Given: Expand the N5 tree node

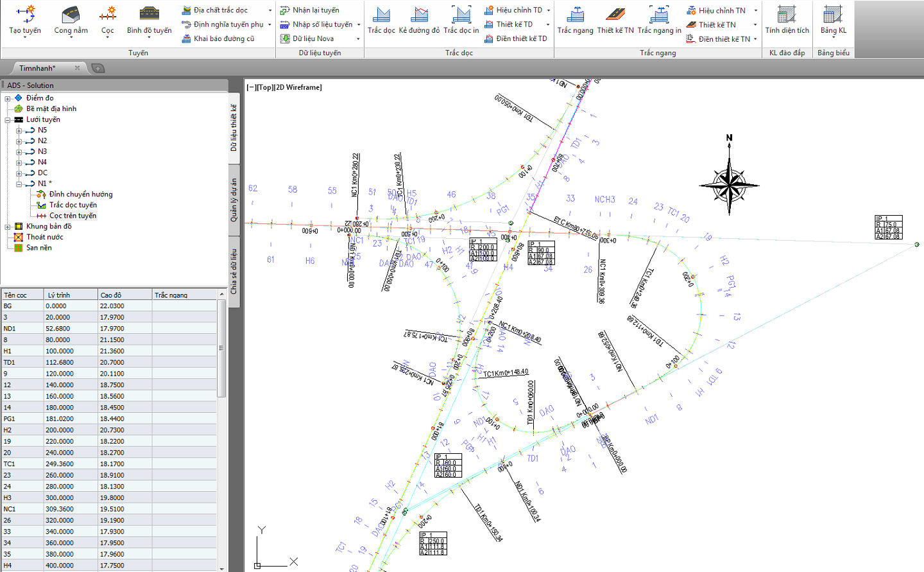Looking at the screenshot, I should [19, 130].
